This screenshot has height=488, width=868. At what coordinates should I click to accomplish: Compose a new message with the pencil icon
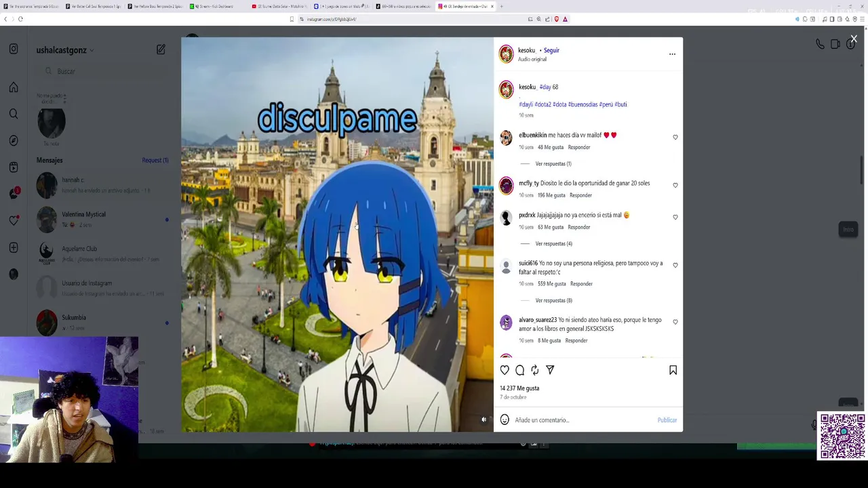click(x=161, y=49)
